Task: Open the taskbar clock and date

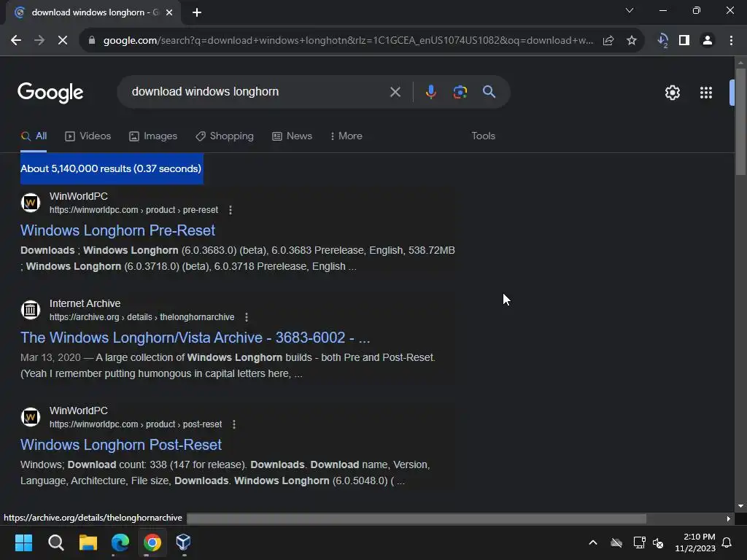Action: click(x=694, y=542)
